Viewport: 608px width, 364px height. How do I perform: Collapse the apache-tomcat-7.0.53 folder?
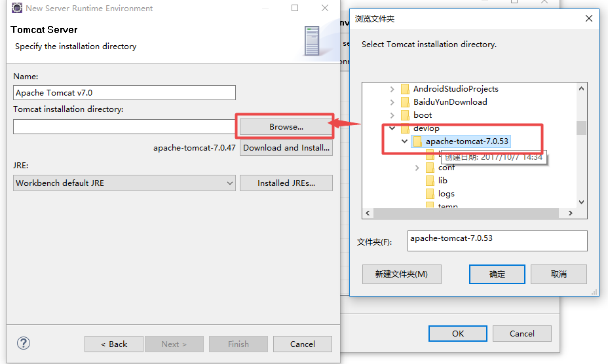[404, 141]
